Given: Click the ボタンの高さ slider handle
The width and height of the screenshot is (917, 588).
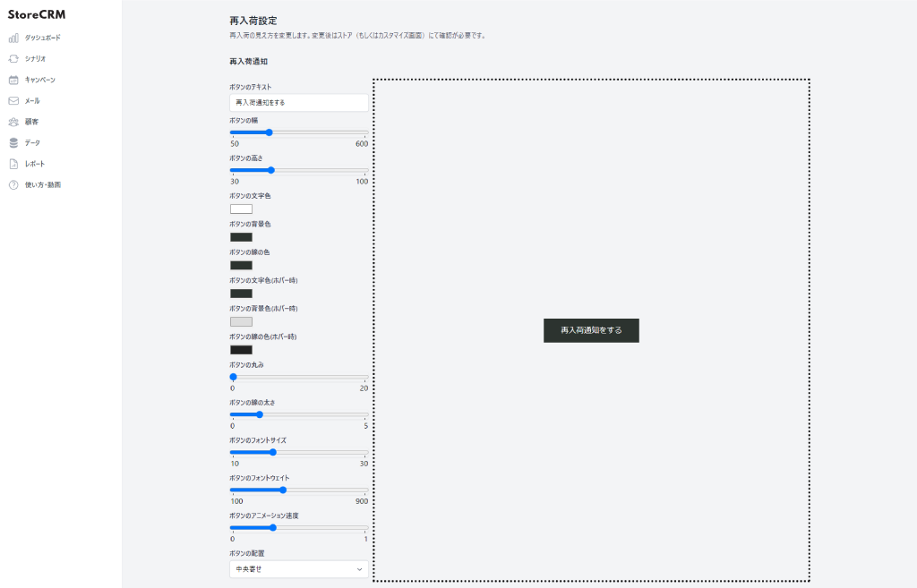Looking at the screenshot, I should (x=270, y=170).
